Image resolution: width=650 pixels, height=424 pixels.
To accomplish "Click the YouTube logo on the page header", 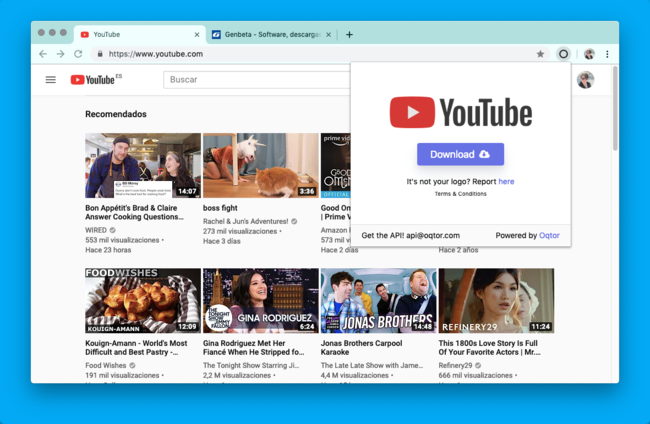I will coord(96,79).
